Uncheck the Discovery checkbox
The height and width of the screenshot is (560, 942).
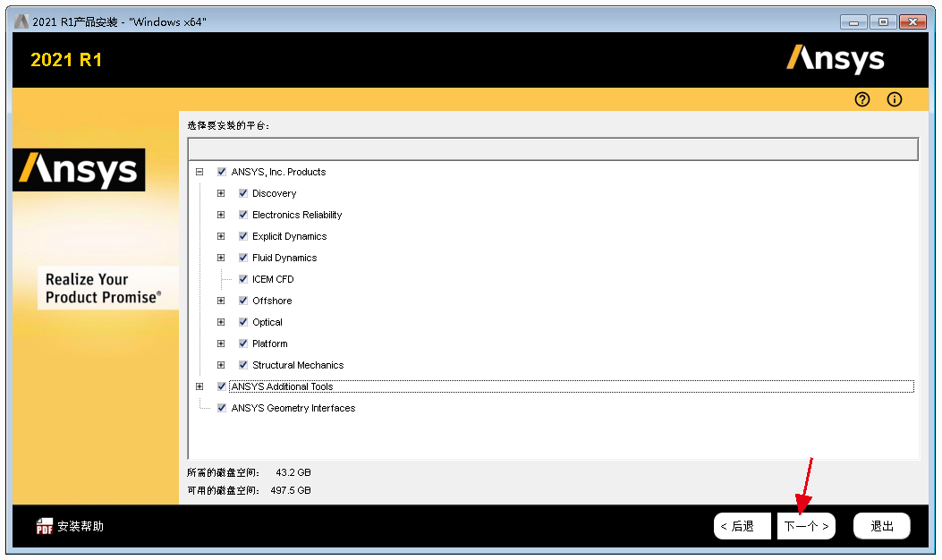point(243,193)
